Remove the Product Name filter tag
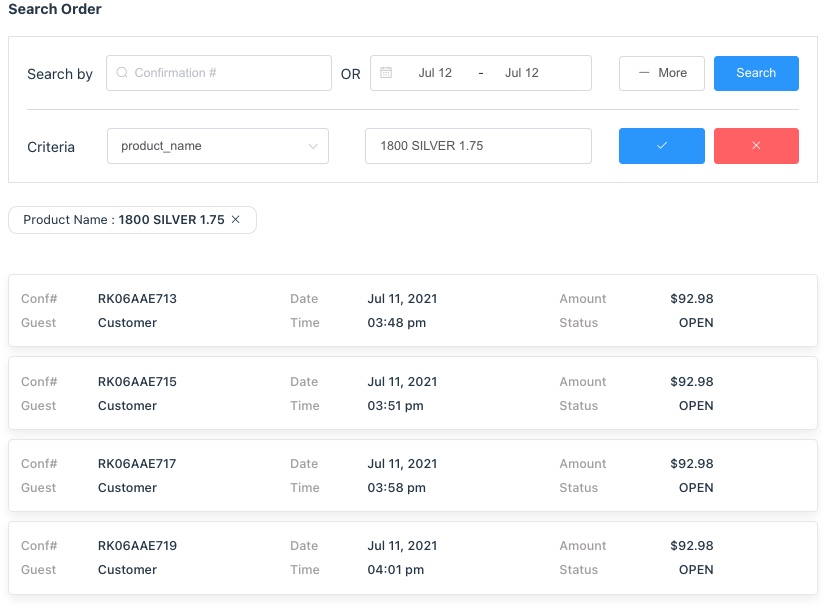This screenshot has height=613, width=837. [x=236, y=220]
